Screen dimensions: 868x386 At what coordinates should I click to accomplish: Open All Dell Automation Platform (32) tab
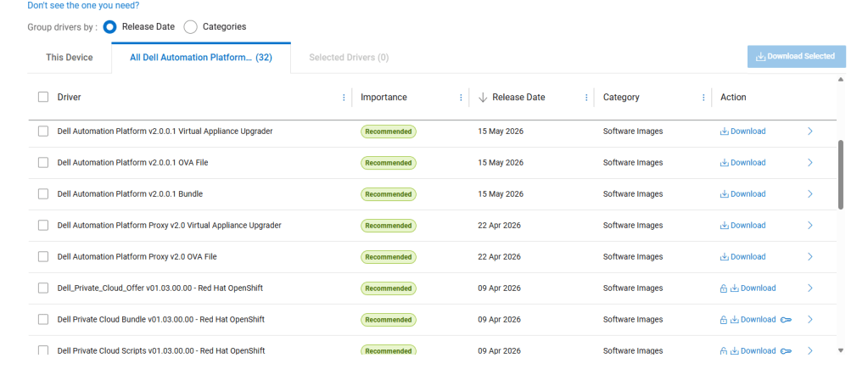201,58
